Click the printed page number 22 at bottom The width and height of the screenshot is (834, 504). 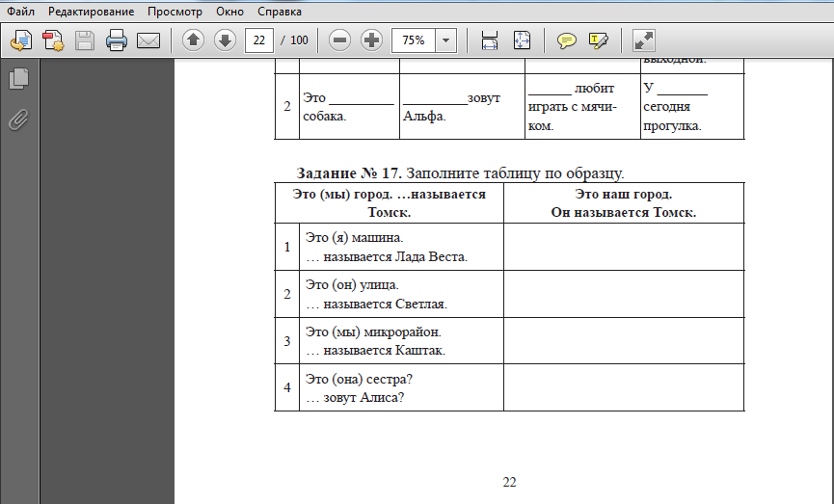pyautogui.click(x=509, y=482)
